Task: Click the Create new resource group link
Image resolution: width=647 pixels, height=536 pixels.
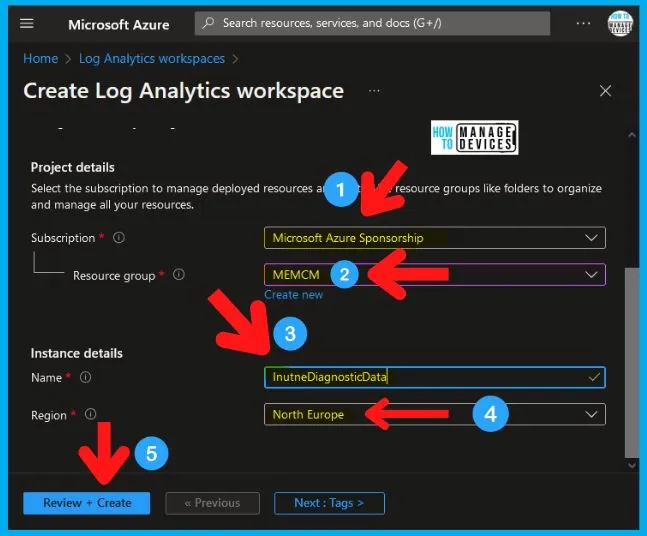Action: click(x=293, y=295)
